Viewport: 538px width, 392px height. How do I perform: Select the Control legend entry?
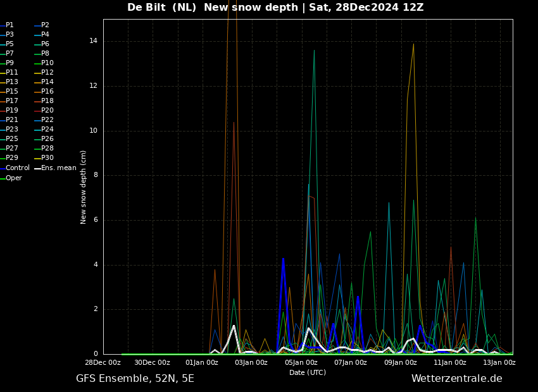point(17,168)
